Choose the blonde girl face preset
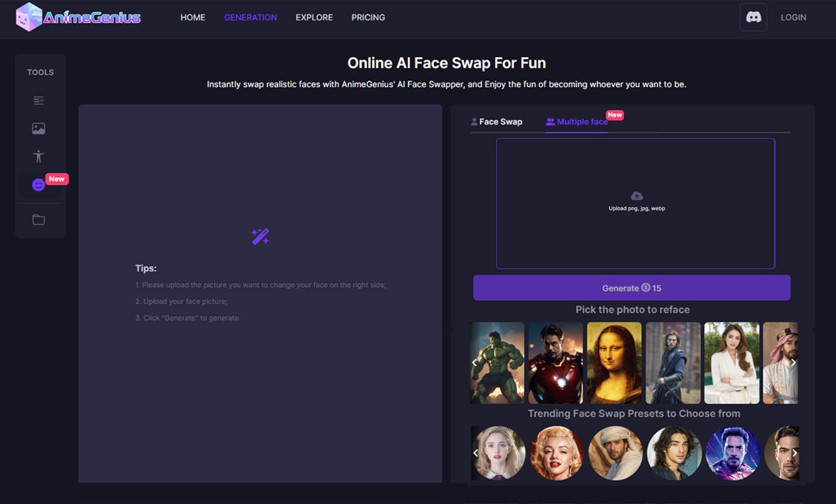Image resolution: width=836 pixels, height=504 pixels. click(x=499, y=453)
